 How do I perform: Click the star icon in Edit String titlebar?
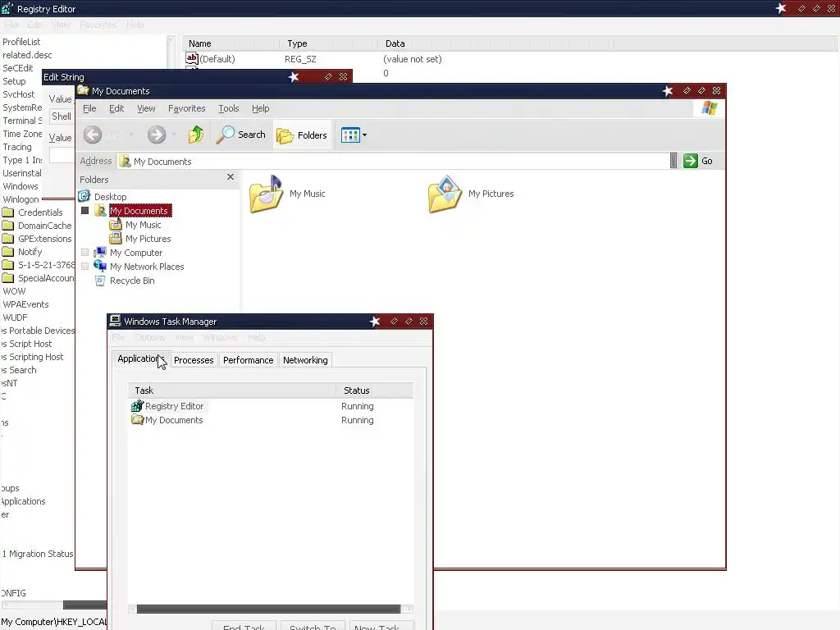[x=294, y=77]
